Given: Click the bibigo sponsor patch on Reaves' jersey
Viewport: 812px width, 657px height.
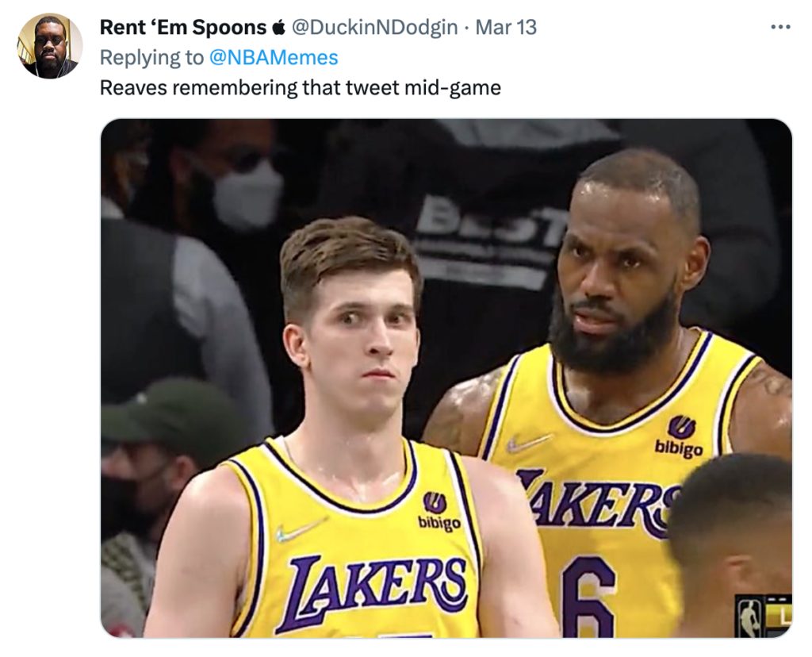Looking at the screenshot, I should click(439, 515).
